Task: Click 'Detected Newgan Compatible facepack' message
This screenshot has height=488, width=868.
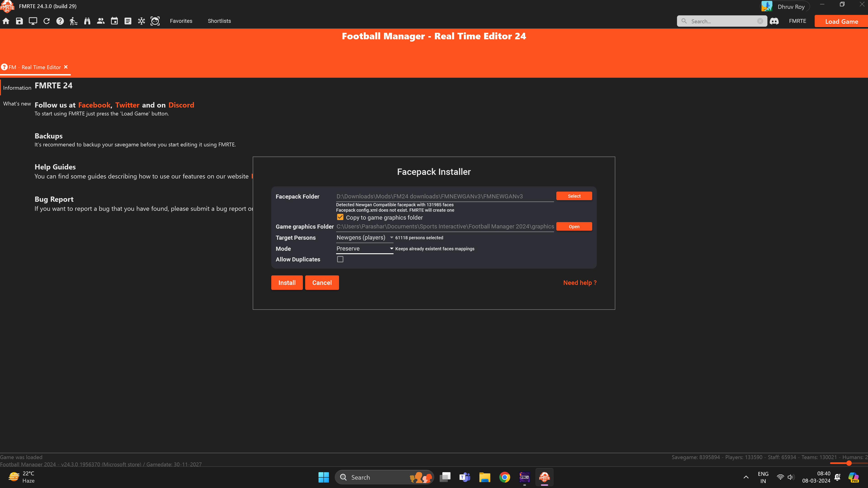Action: coord(395,204)
